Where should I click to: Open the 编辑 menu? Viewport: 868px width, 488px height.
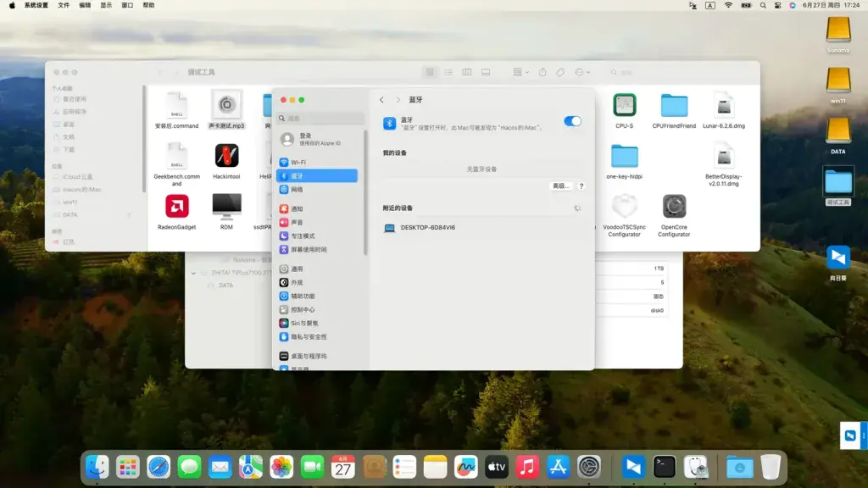85,5
